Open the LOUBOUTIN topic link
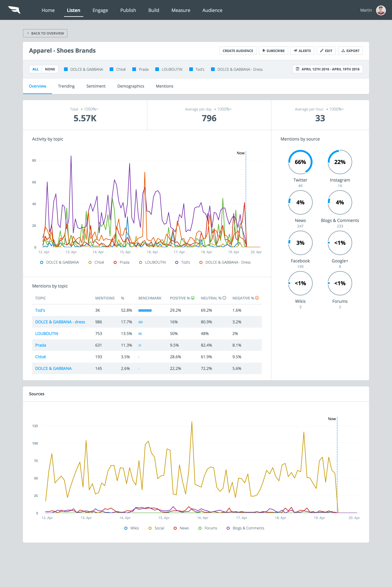The height and width of the screenshot is (587, 392). (47, 334)
